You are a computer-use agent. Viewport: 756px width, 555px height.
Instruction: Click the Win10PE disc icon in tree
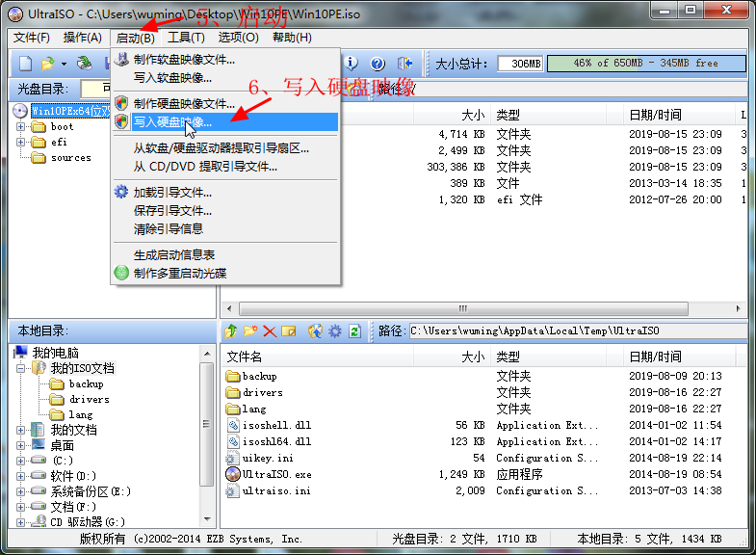point(20,111)
